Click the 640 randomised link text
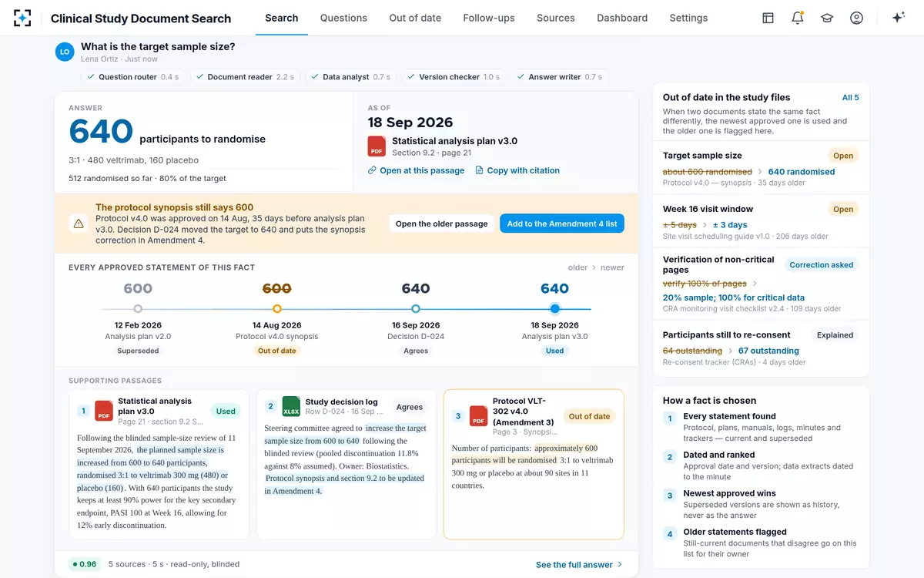 802,172
